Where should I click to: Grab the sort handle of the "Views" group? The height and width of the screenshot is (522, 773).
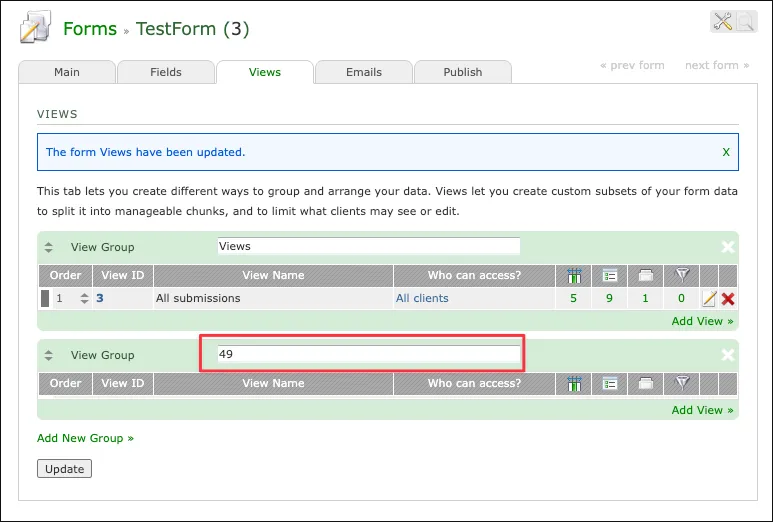(47, 247)
